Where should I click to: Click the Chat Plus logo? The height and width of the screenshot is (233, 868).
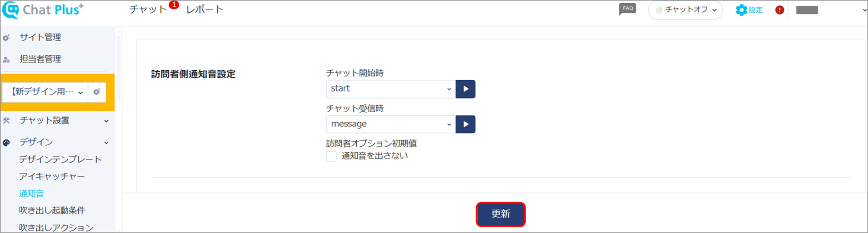[43, 10]
